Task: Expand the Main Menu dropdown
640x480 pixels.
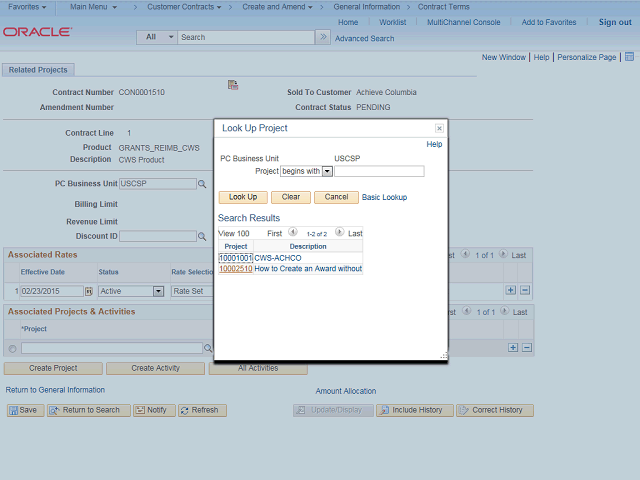Action: (93, 7)
